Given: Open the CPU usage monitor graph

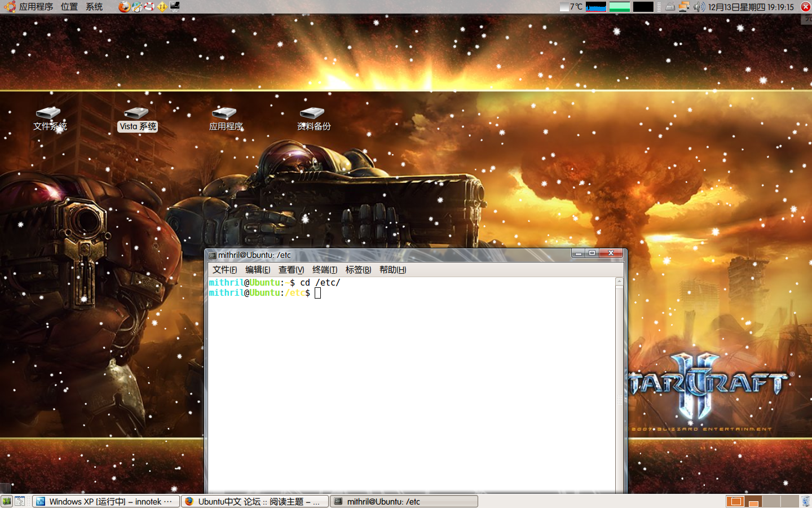Looking at the screenshot, I should pyautogui.click(x=596, y=7).
